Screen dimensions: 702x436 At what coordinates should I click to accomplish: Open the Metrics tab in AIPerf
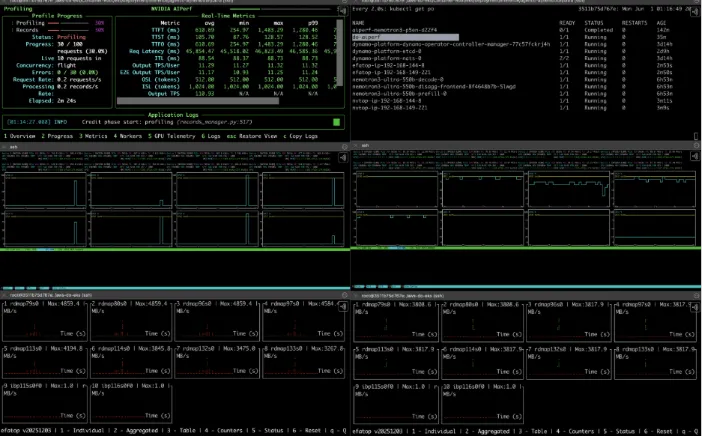(x=93, y=136)
